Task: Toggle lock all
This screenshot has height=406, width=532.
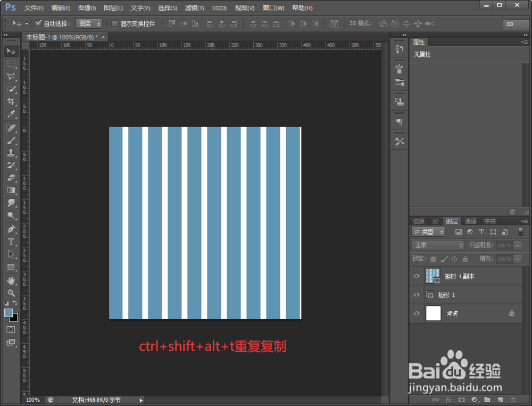Action: click(465, 259)
